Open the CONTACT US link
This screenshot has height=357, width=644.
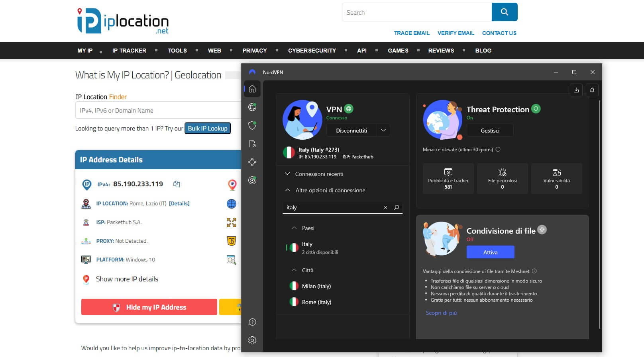pyautogui.click(x=499, y=33)
